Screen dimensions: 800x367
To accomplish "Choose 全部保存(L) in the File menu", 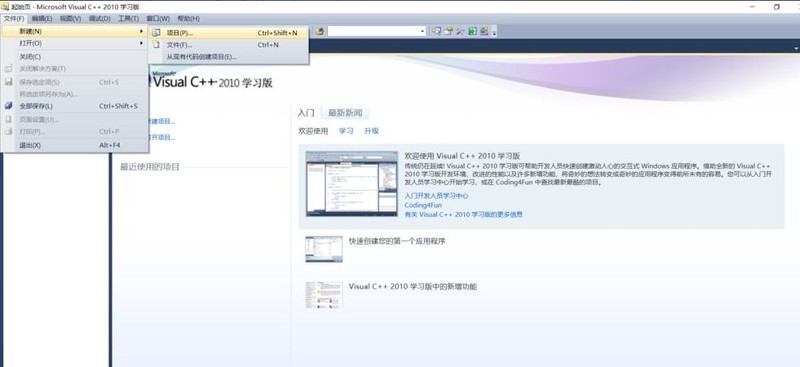I will [x=74, y=106].
